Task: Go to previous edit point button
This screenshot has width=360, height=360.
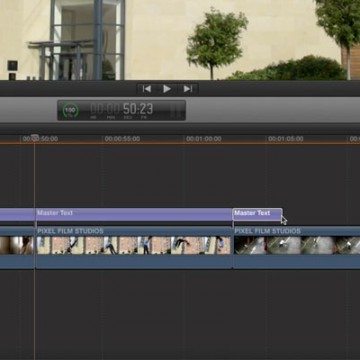Action: 147,89
